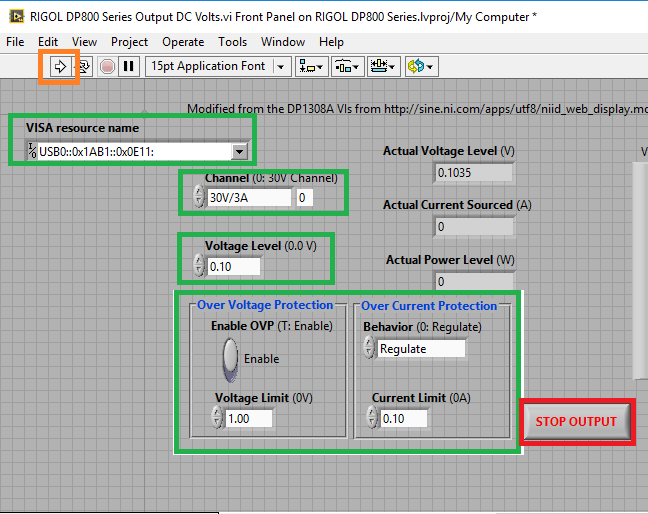The height and width of the screenshot is (514, 648).
Task: Click the Current Limit stepper arrows
Action: pos(372,417)
